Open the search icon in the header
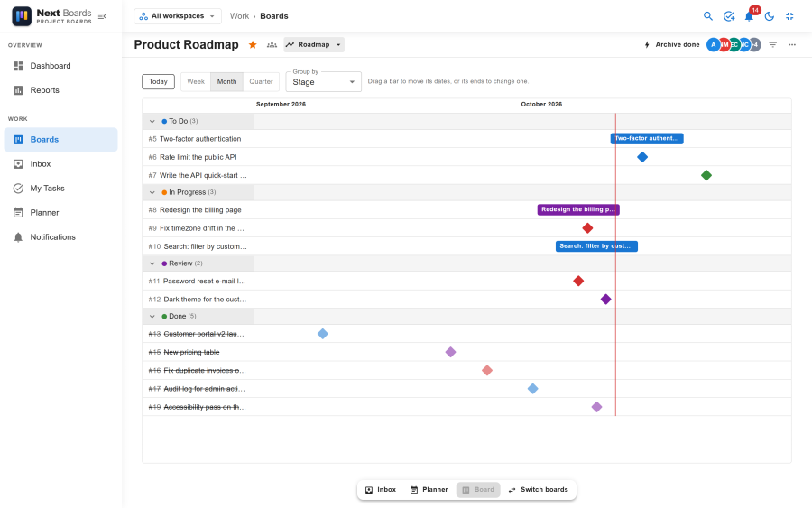The width and height of the screenshot is (812, 508). tap(708, 16)
